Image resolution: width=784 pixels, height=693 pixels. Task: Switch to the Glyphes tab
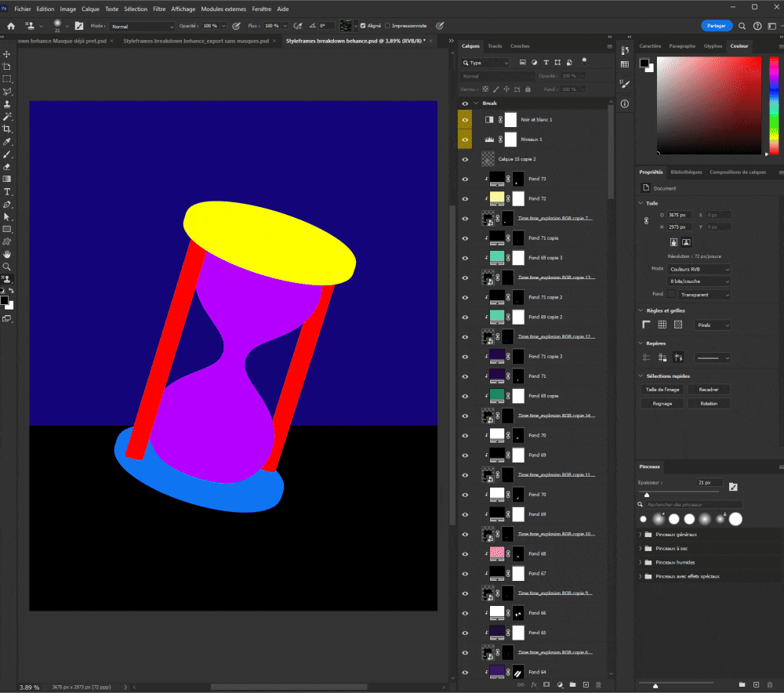(x=713, y=46)
